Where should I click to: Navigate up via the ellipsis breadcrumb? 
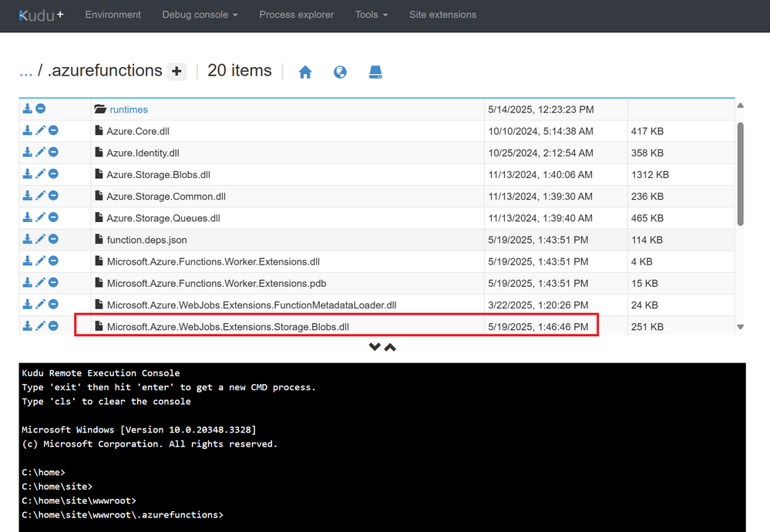click(x=25, y=71)
